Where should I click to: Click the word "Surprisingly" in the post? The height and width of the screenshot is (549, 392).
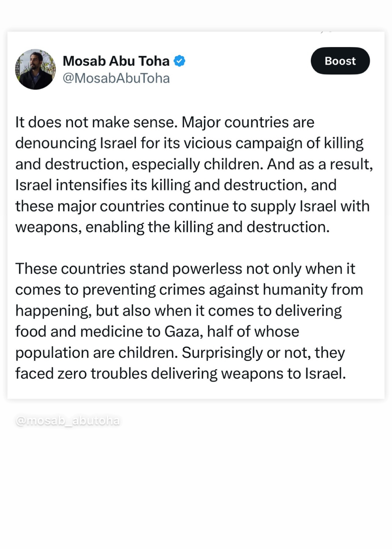click(x=222, y=353)
